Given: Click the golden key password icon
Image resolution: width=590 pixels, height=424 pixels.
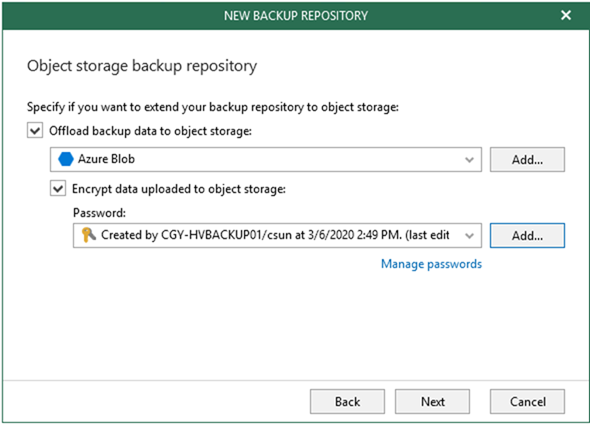Looking at the screenshot, I should pos(88,235).
